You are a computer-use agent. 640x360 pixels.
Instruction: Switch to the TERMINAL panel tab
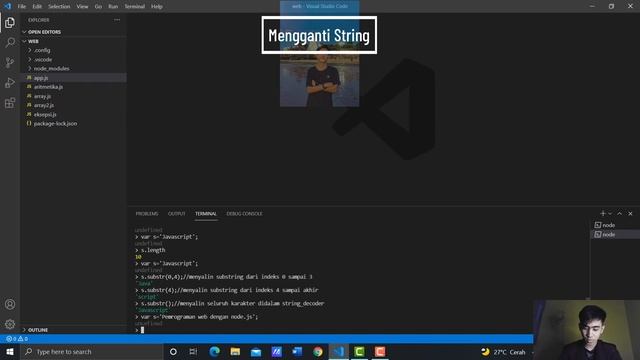[x=206, y=213]
